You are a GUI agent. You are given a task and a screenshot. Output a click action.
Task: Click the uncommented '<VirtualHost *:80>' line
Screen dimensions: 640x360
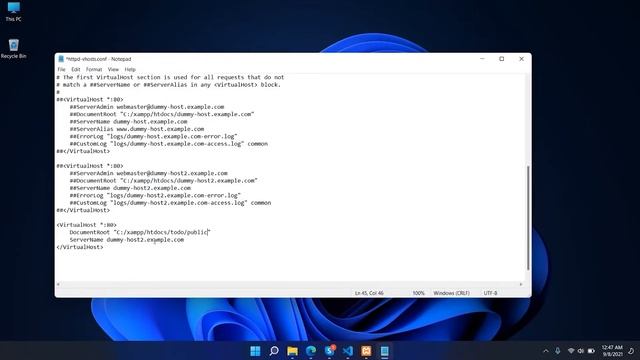pyautogui.click(x=87, y=225)
